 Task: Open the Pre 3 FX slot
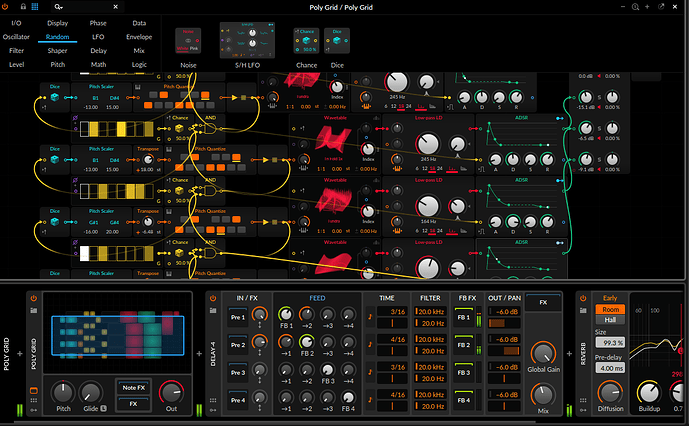[x=238, y=372]
